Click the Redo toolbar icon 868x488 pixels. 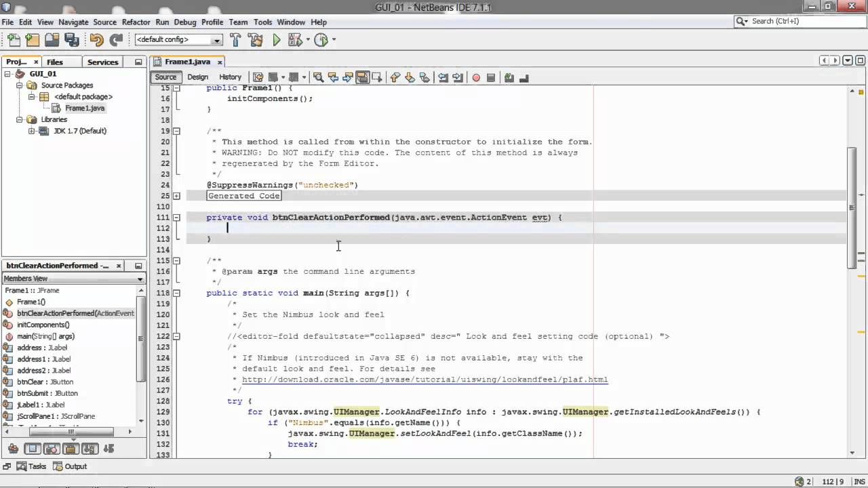(x=117, y=40)
